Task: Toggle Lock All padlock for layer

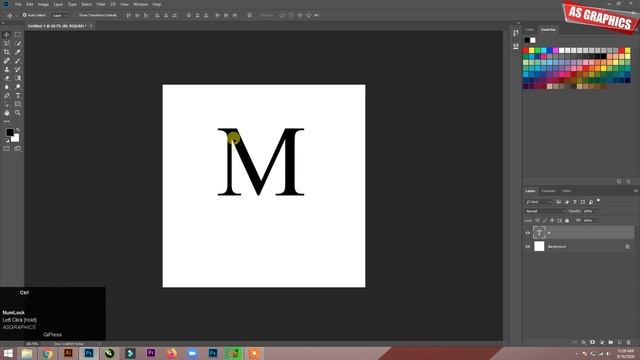Action: tap(567, 220)
